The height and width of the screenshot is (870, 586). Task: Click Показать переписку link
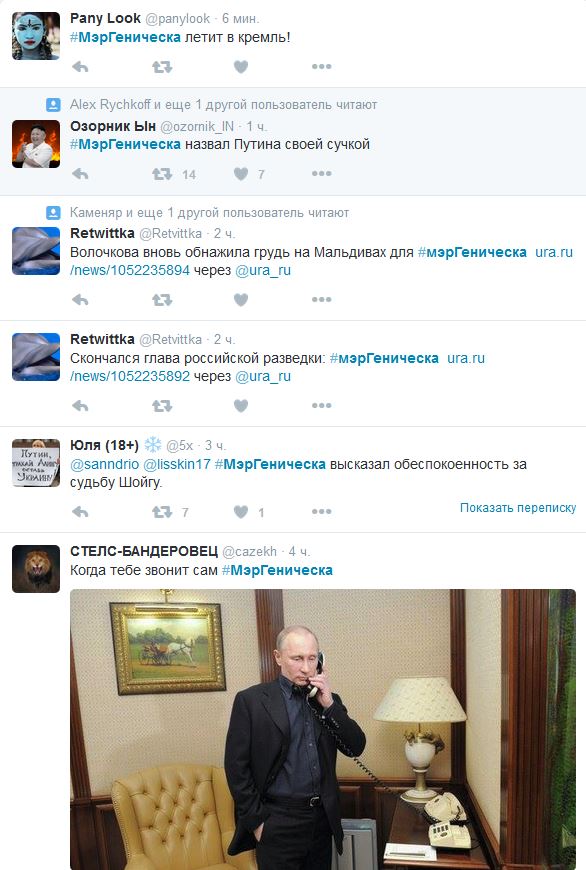[518, 508]
